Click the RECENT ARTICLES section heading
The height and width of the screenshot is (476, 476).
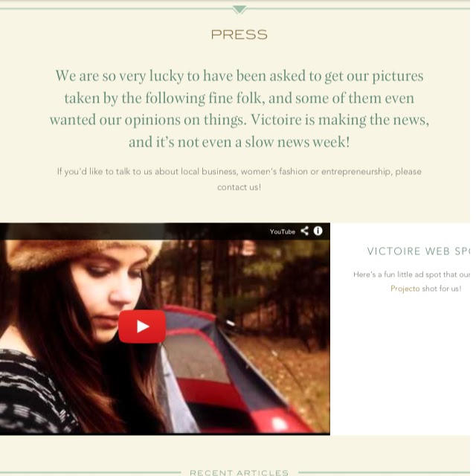tap(239, 472)
